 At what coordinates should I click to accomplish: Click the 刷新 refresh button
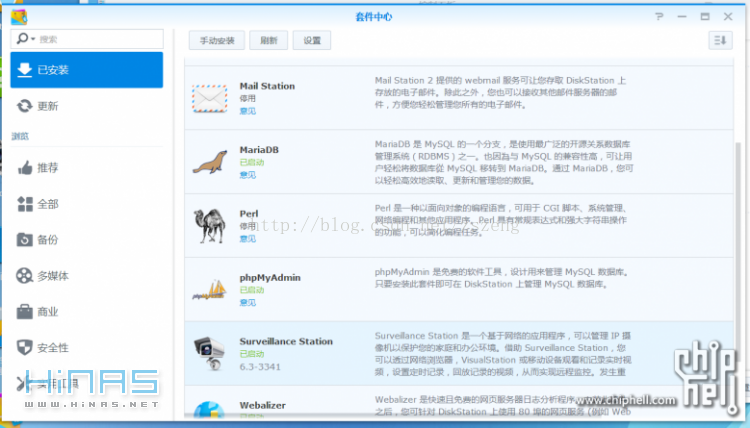[x=268, y=40]
